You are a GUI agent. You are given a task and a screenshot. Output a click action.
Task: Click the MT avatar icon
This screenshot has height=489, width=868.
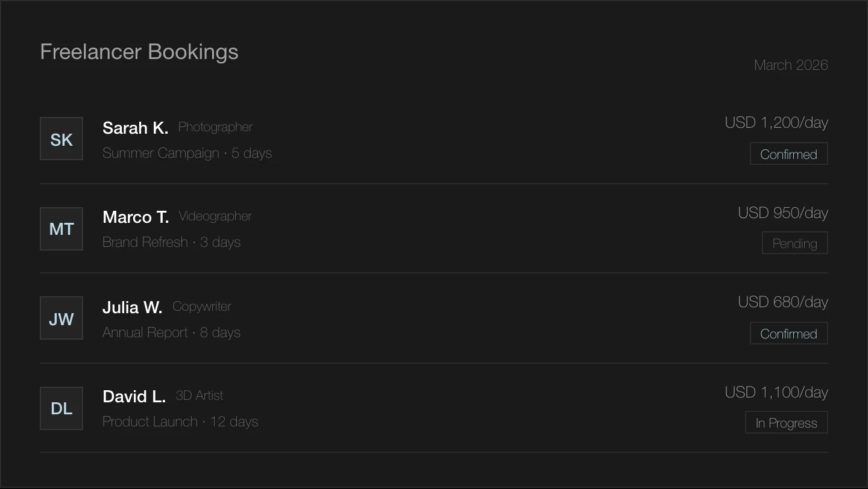point(61,229)
